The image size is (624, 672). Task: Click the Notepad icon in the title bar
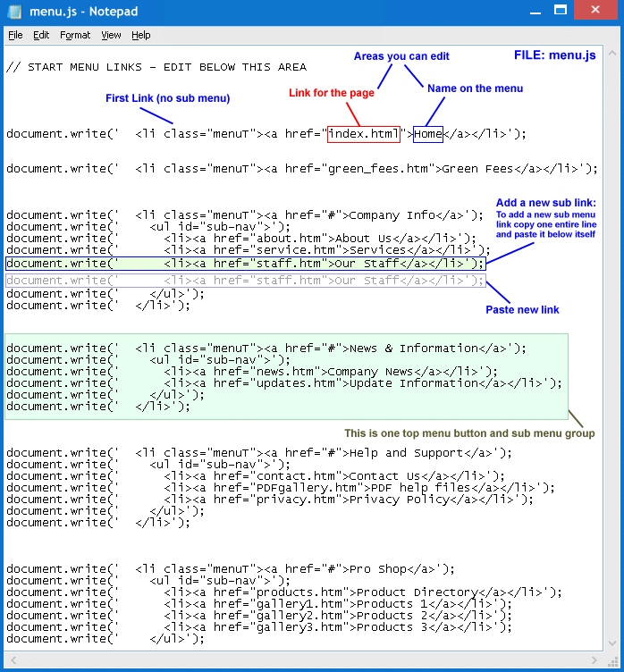pyautogui.click(x=14, y=12)
